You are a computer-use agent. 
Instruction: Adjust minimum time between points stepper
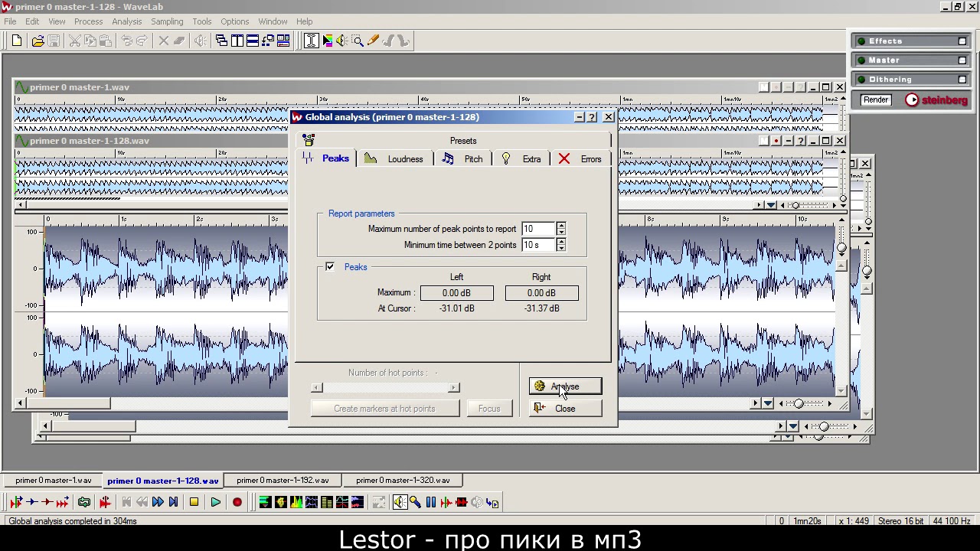(x=561, y=245)
